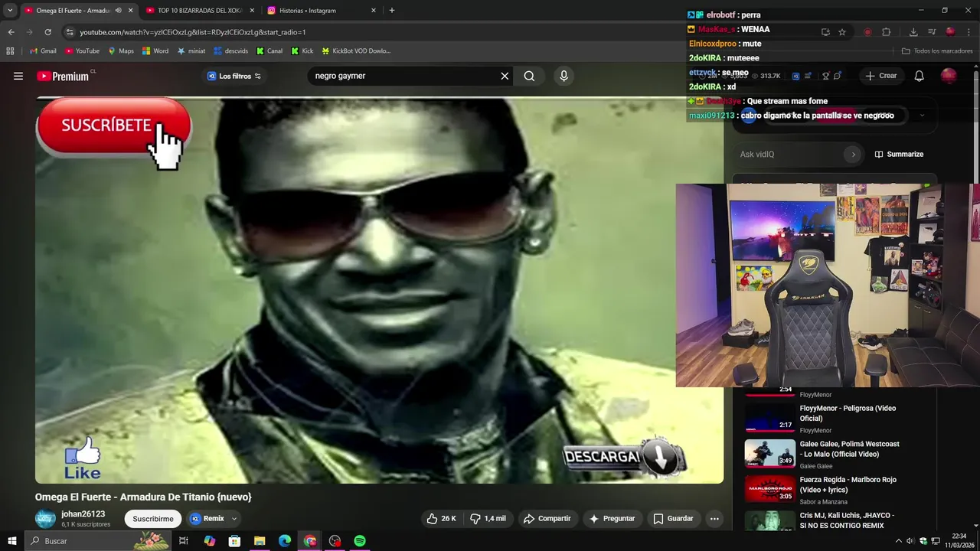Image resolution: width=980 pixels, height=551 pixels.
Task: Open Microsoft Store from the taskbar
Action: [234, 541]
